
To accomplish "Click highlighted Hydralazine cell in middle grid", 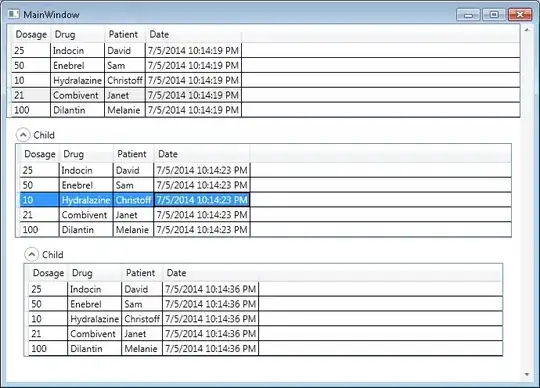I will coord(86,200).
